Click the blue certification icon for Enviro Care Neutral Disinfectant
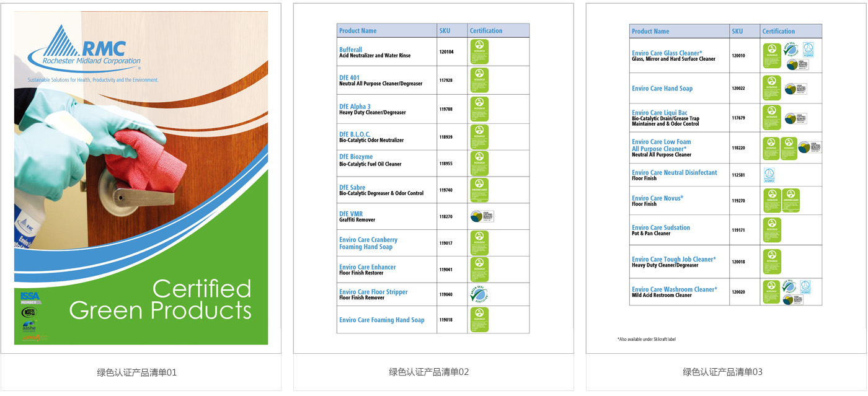Image resolution: width=868 pixels, height=396 pixels. click(x=769, y=175)
